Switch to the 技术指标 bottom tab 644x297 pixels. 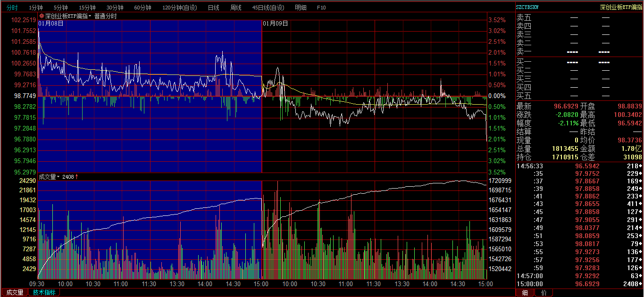[44, 292]
